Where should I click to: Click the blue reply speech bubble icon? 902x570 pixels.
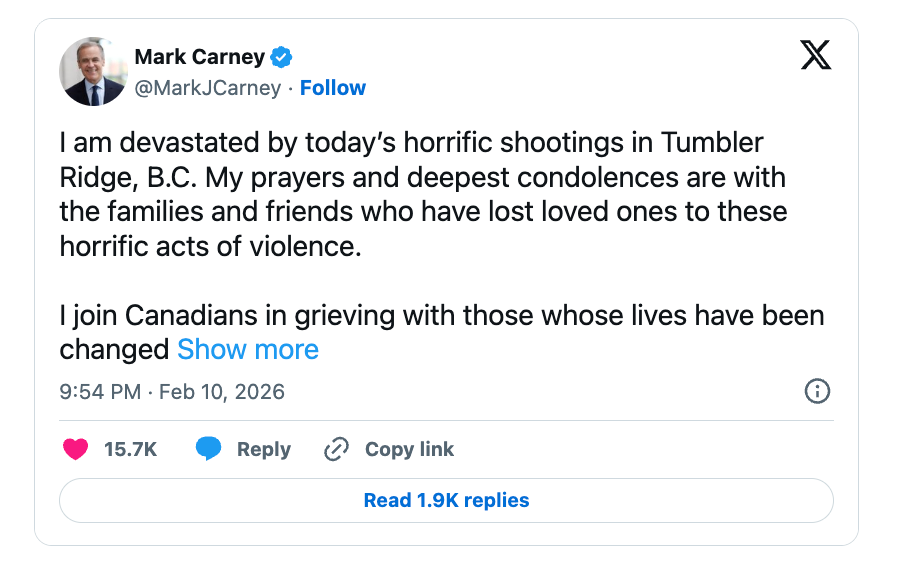pos(208,449)
